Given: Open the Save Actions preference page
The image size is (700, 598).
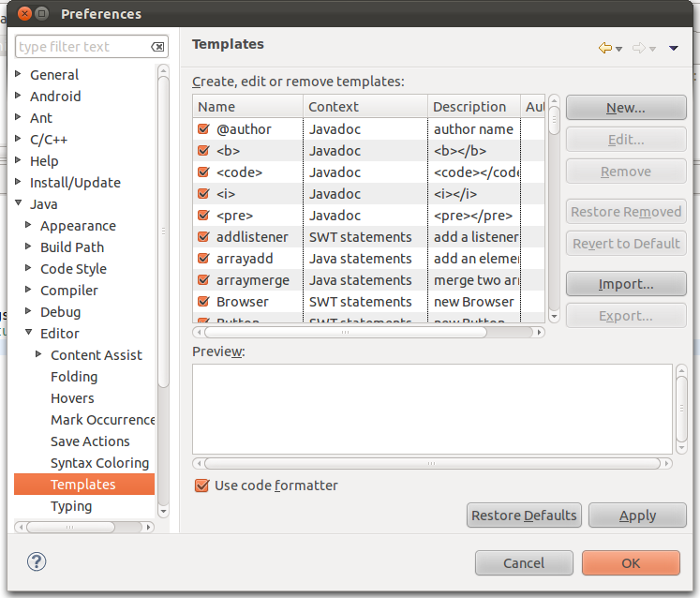Looking at the screenshot, I should tap(90, 441).
